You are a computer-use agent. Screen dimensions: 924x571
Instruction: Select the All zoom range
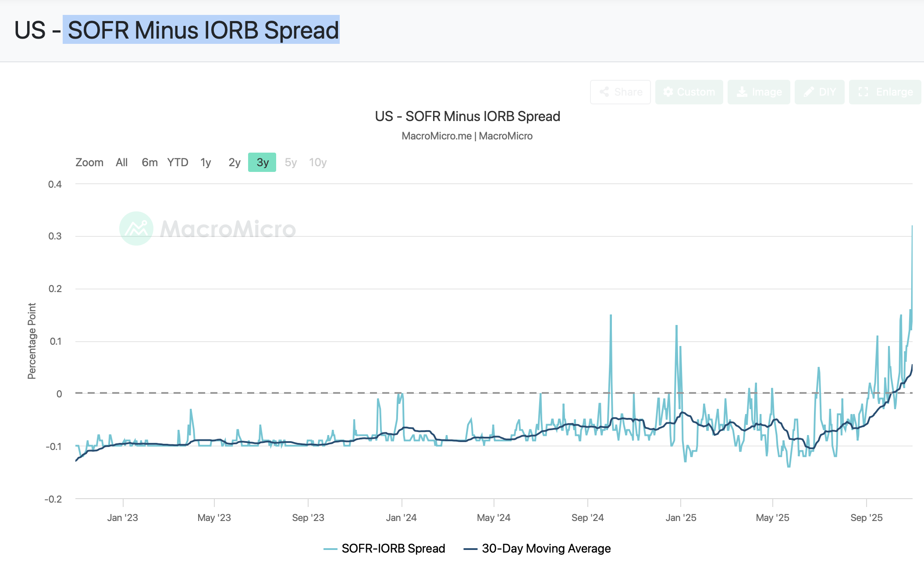click(x=121, y=162)
